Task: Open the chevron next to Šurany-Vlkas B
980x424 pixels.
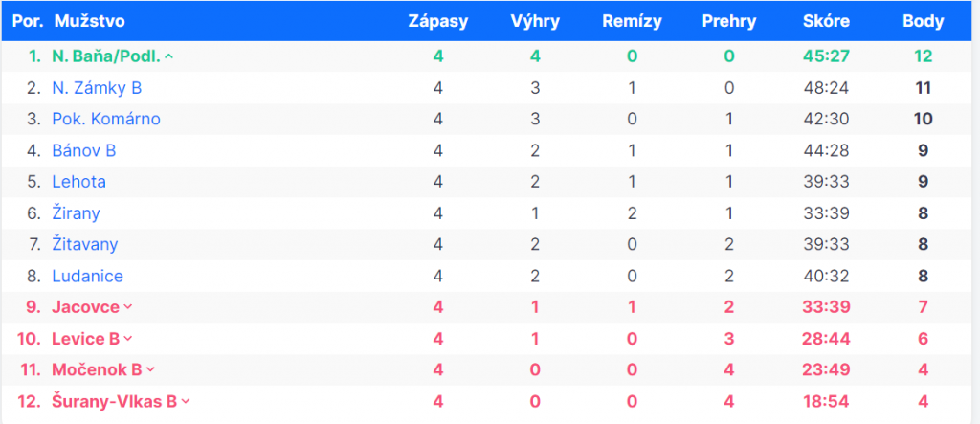Action: (186, 402)
